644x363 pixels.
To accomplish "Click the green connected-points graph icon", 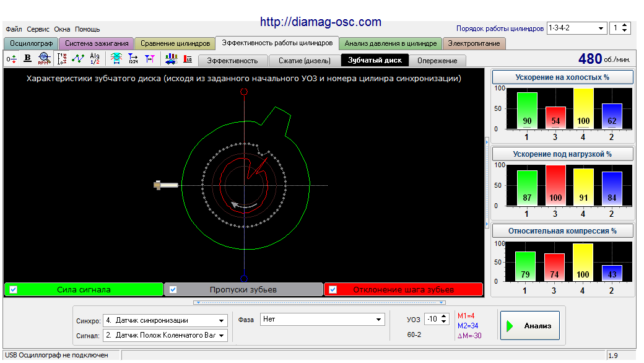I will [78, 58].
